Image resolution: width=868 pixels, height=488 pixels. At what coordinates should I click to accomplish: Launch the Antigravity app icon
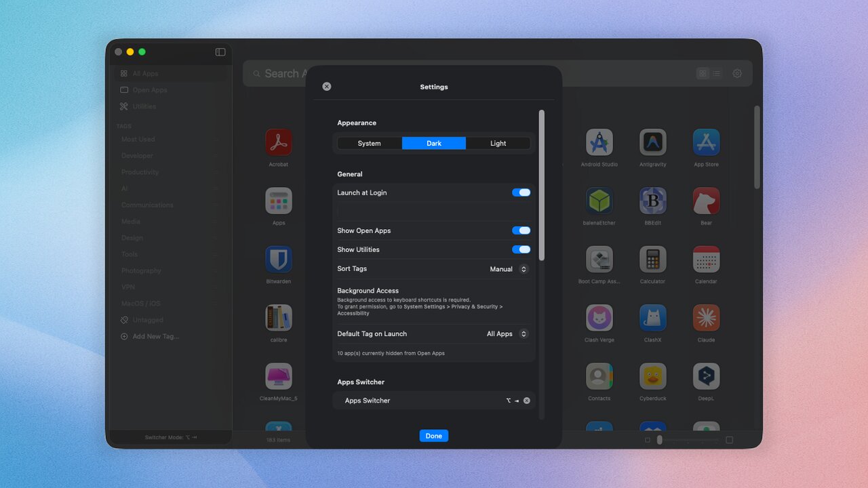coord(653,142)
